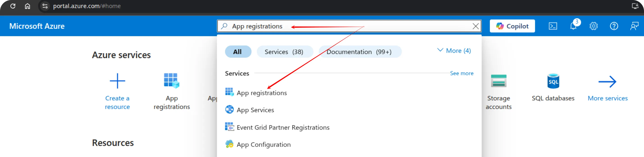This screenshot has width=644, height=157.
Task: Clear the search box text
Action: [475, 26]
